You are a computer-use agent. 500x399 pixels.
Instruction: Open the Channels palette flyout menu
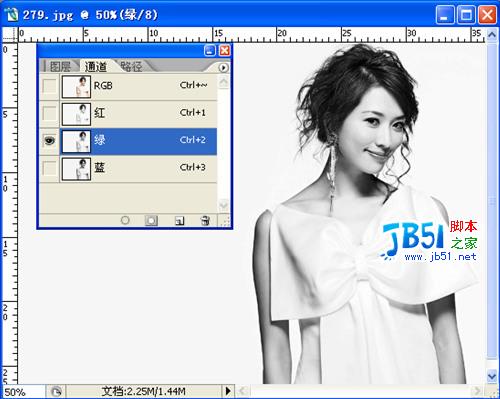223,68
